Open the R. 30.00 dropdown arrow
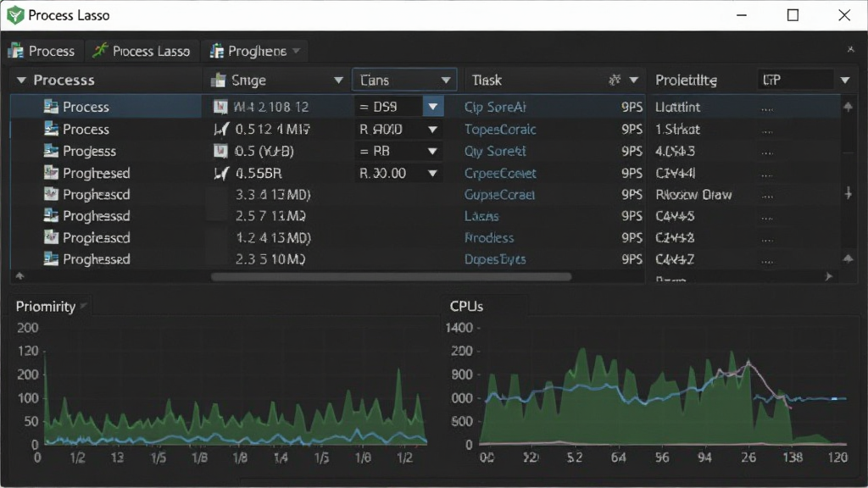 (x=433, y=173)
